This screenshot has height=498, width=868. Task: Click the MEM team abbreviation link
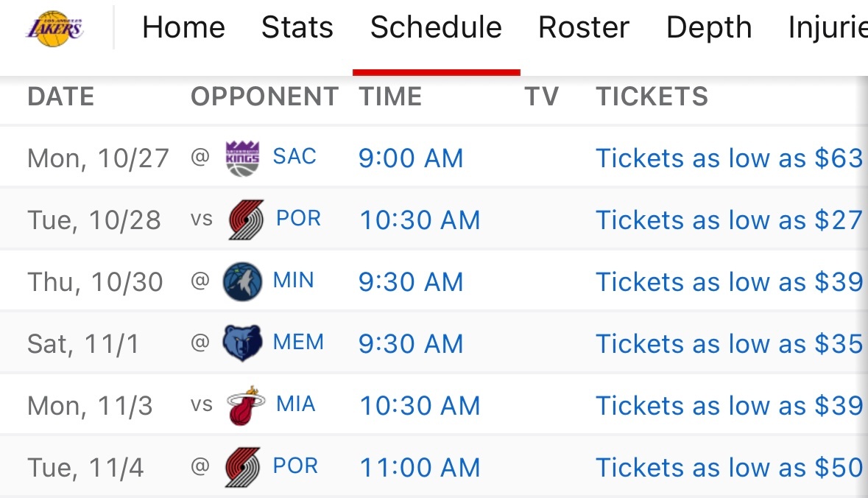(298, 343)
